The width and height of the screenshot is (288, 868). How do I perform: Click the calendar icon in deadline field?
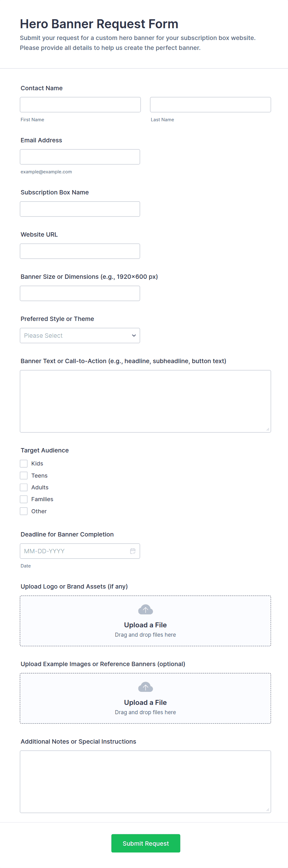[133, 551]
